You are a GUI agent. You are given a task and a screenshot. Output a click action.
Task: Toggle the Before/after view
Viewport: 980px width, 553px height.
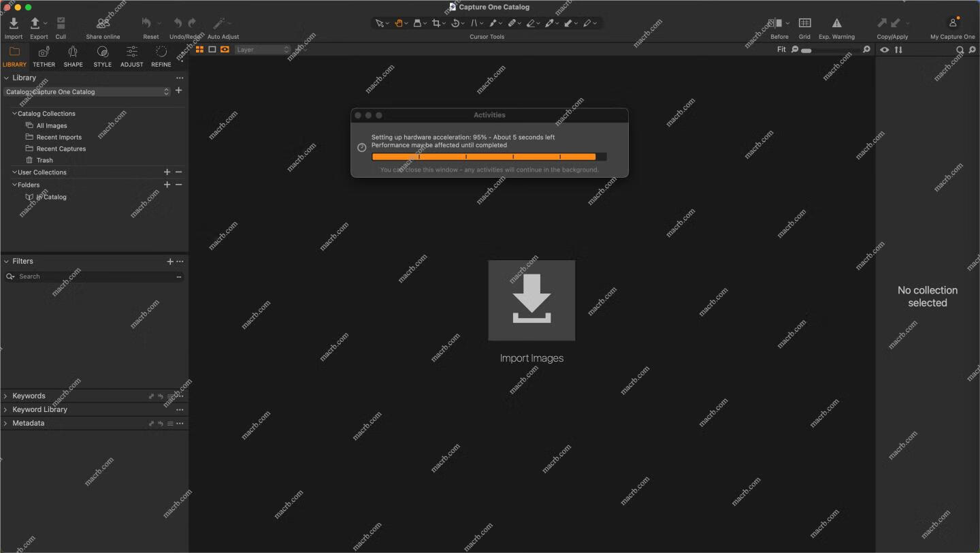pos(775,23)
